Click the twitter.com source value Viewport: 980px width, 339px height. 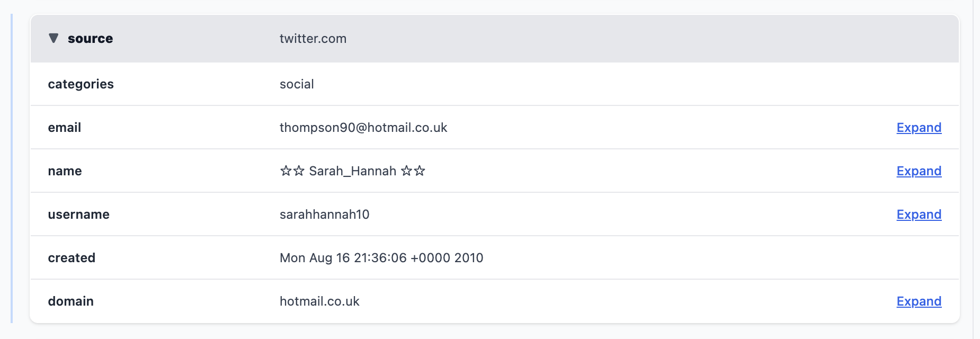tap(313, 39)
